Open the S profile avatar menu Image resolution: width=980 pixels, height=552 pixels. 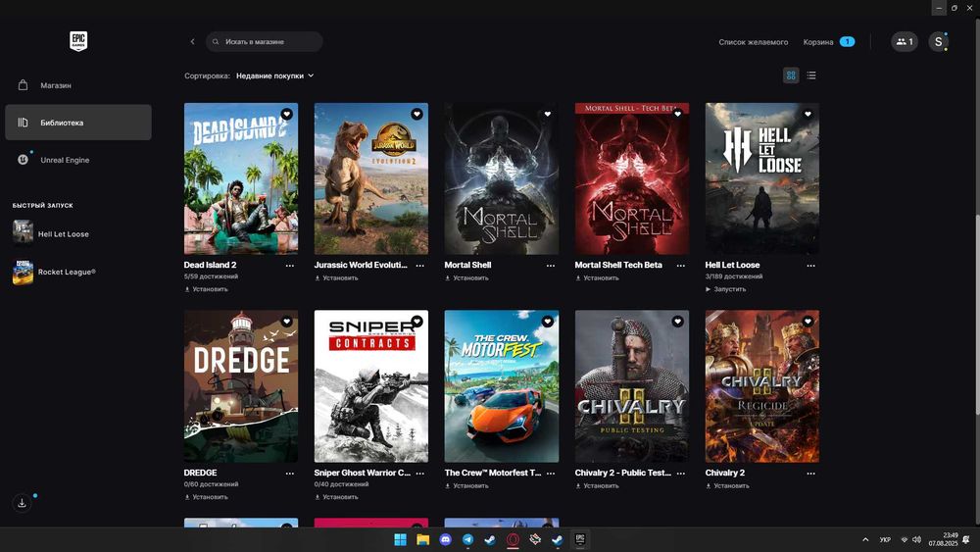click(938, 42)
